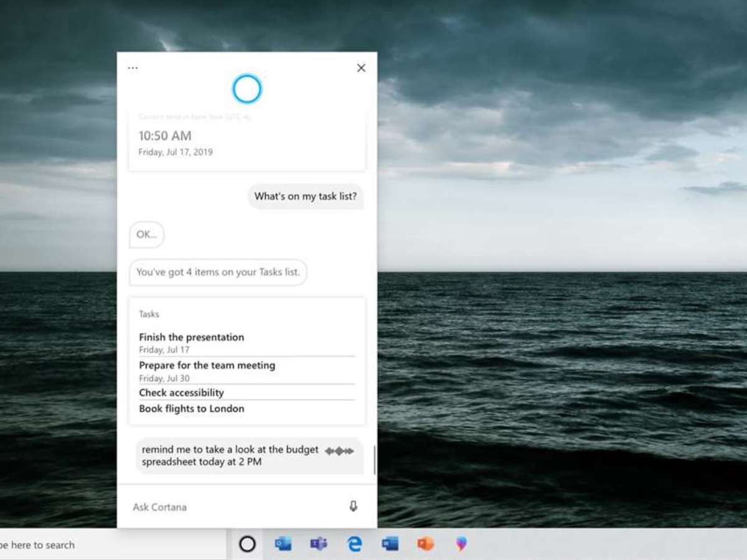Click the voice waveform in reminder message
This screenshot has height=560, width=747.
339,451
